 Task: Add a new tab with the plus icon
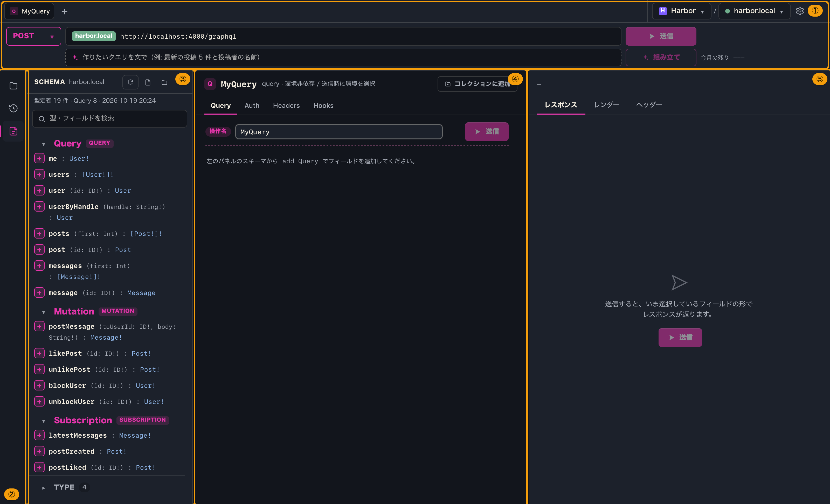(x=64, y=11)
